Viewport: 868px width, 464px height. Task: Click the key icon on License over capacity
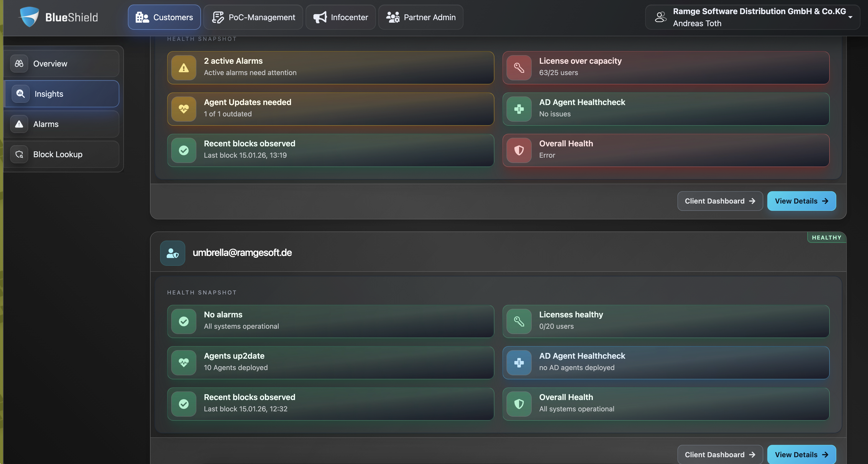coord(519,68)
